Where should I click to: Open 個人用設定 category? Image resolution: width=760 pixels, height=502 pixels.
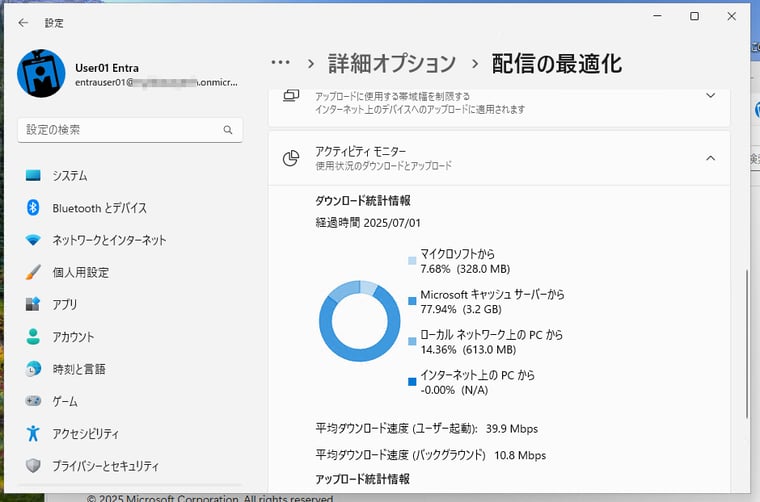(x=130, y=272)
